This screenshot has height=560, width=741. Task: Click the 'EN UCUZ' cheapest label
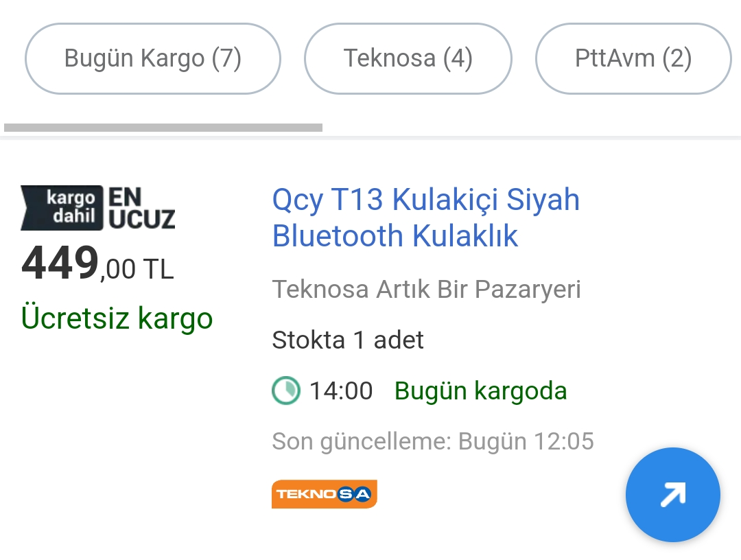142,209
